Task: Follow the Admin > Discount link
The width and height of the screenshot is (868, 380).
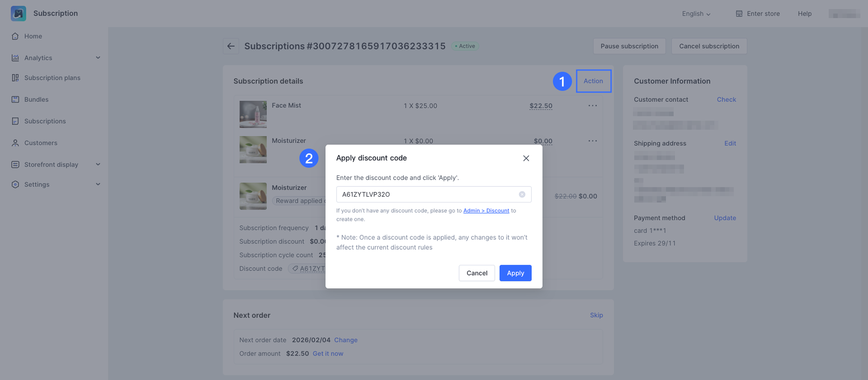Action: [486, 211]
